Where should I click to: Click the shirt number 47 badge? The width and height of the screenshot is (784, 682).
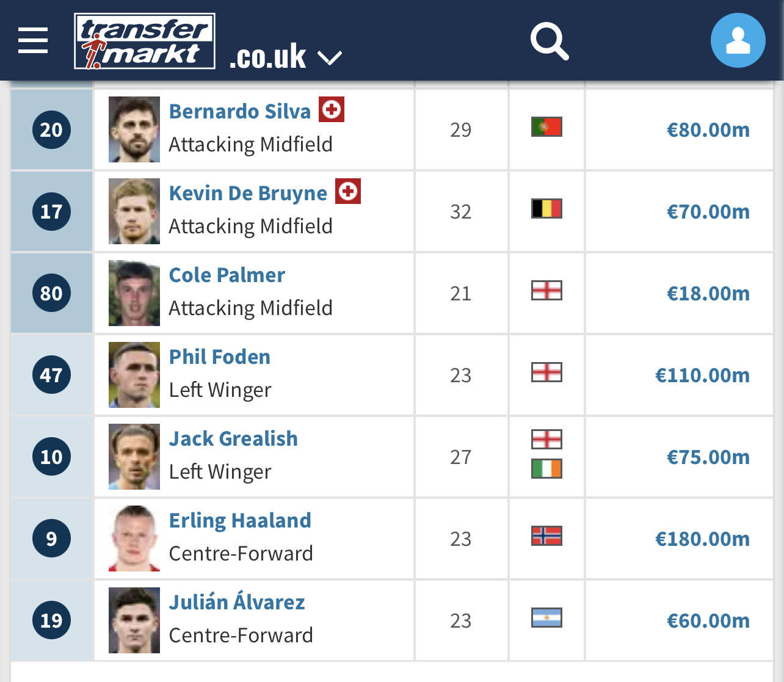coord(51,375)
